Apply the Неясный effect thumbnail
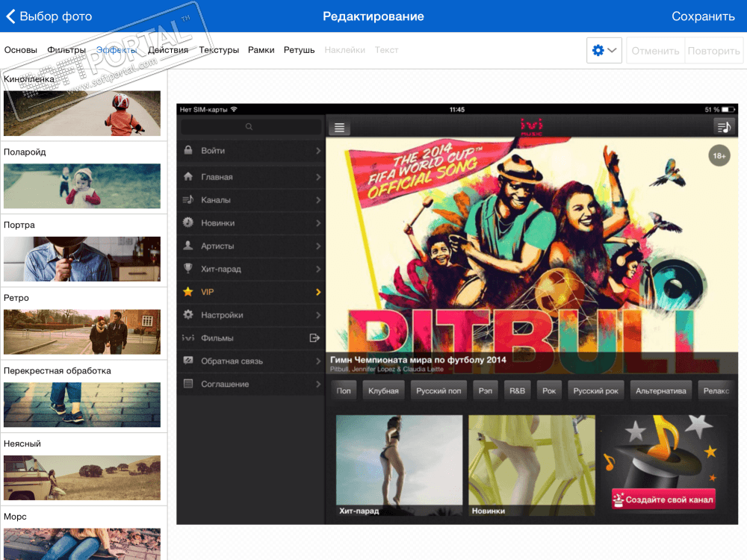The height and width of the screenshot is (560, 747). 82,477
